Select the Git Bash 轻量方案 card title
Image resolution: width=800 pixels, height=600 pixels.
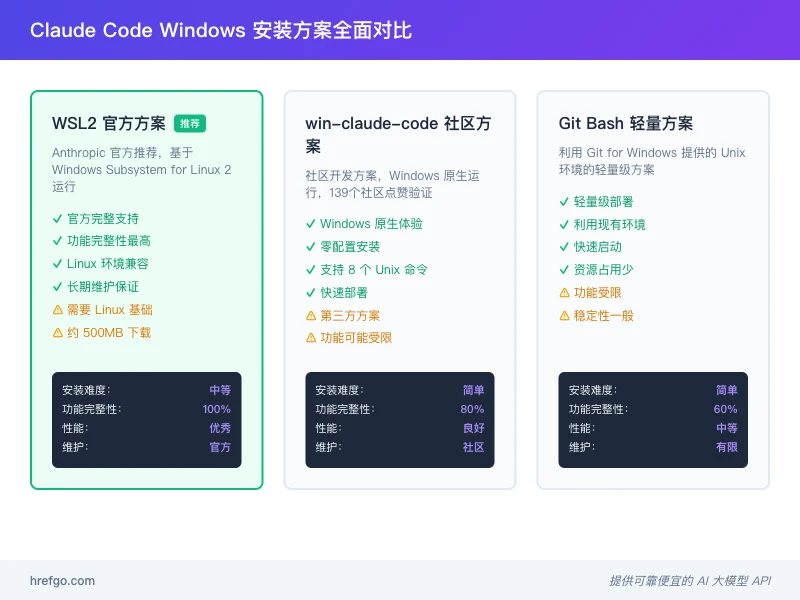point(626,123)
